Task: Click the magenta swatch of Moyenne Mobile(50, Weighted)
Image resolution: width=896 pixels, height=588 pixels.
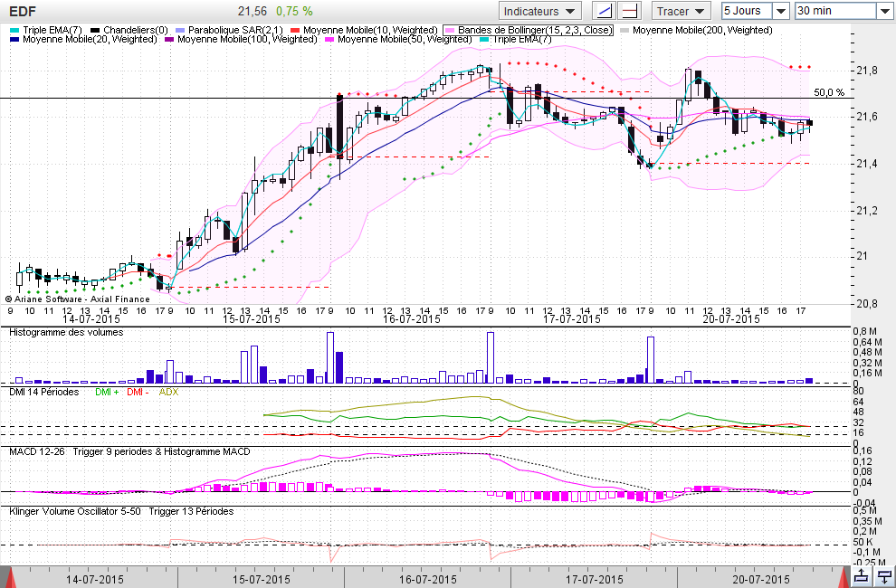Action: [329, 40]
